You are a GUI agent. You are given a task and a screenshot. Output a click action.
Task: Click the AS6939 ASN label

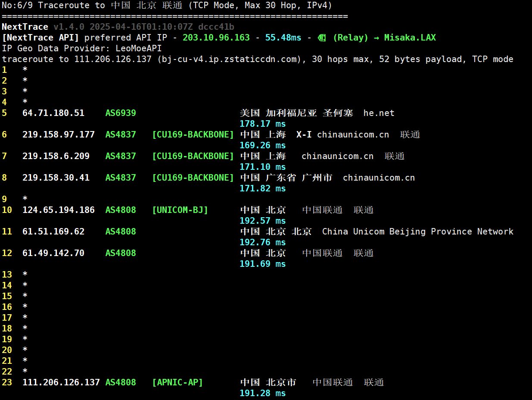click(121, 113)
